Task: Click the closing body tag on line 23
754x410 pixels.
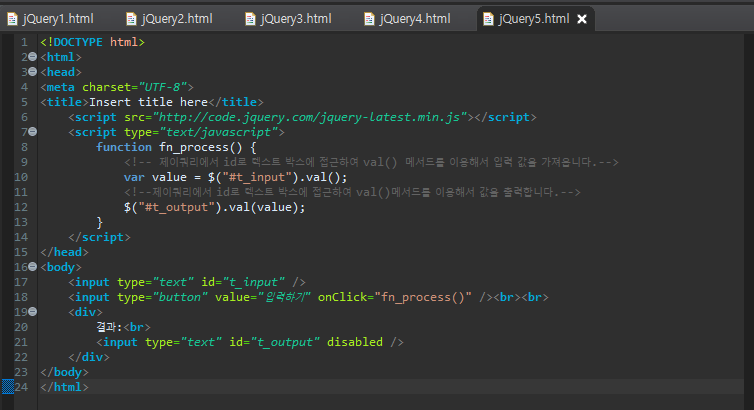Action: click(x=64, y=372)
